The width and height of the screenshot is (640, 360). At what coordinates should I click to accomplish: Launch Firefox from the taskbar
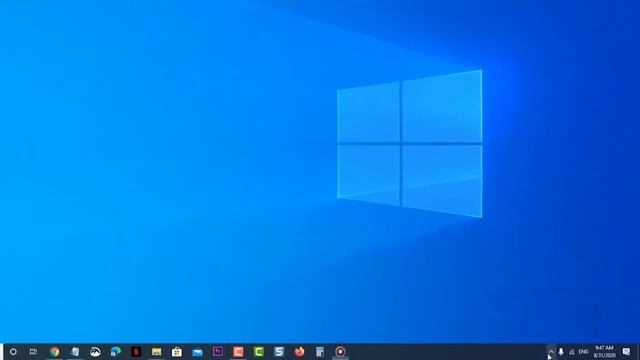click(x=300, y=351)
